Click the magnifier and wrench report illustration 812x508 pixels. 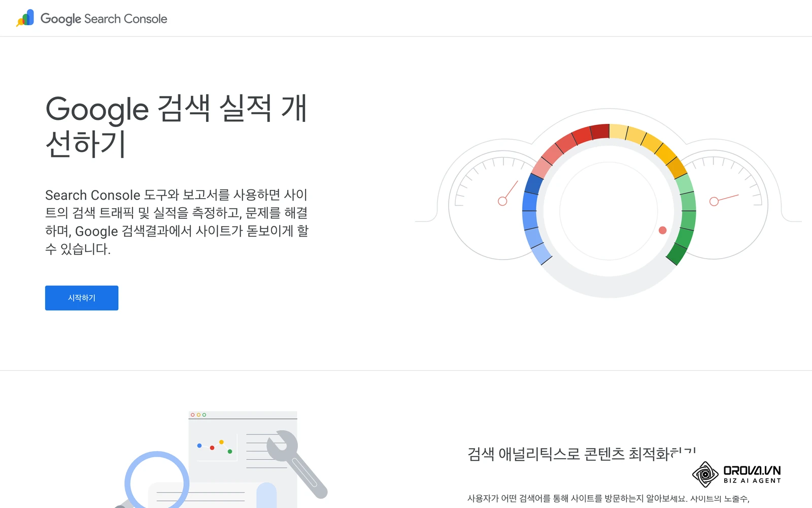coord(221,460)
